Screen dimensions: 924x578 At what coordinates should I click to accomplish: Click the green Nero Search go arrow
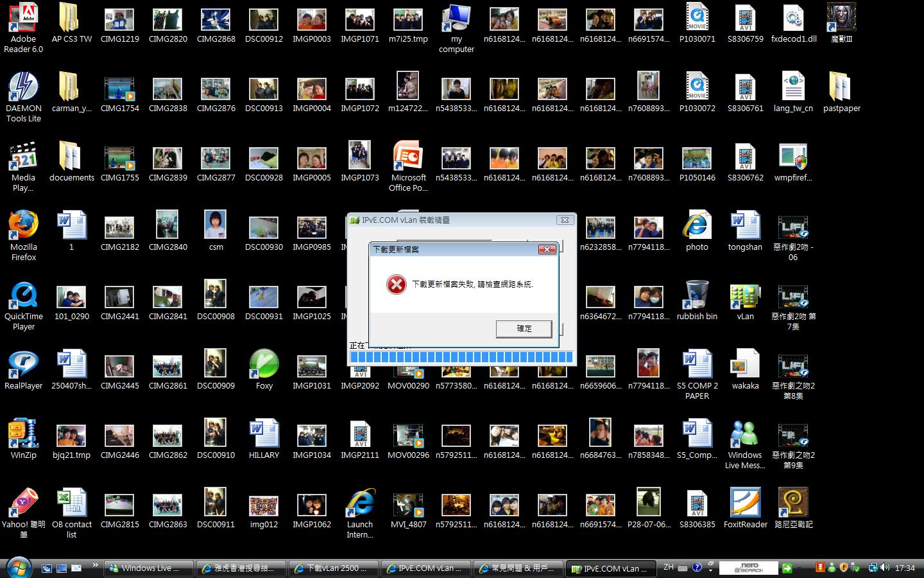[x=787, y=568]
